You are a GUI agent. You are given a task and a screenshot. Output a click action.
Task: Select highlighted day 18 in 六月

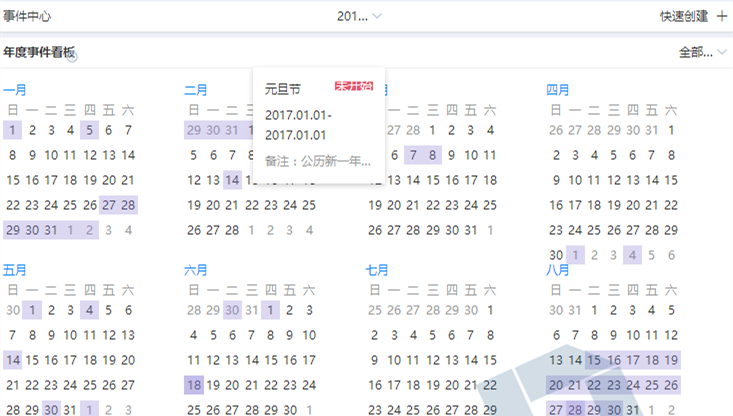194,385
